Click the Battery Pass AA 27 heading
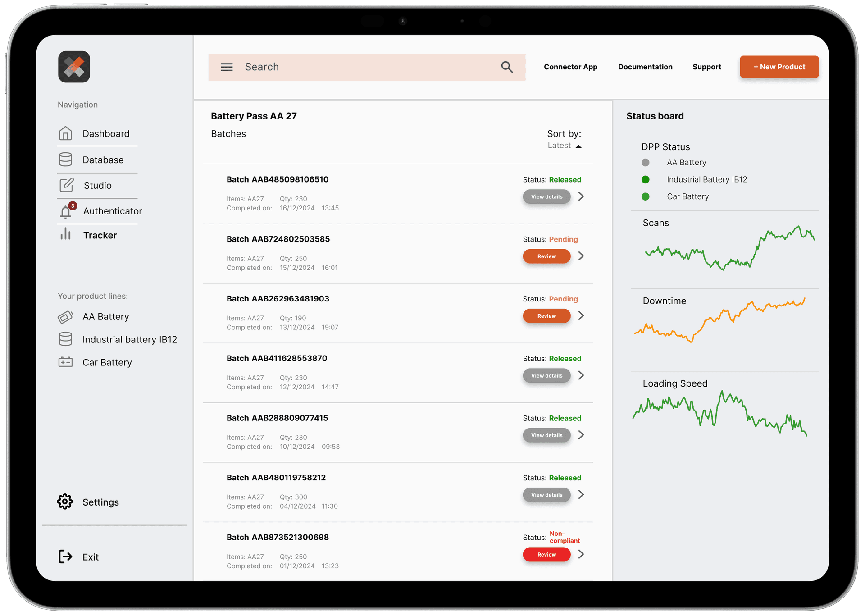This screenshot has width=865, height=616. pos(254,116)
